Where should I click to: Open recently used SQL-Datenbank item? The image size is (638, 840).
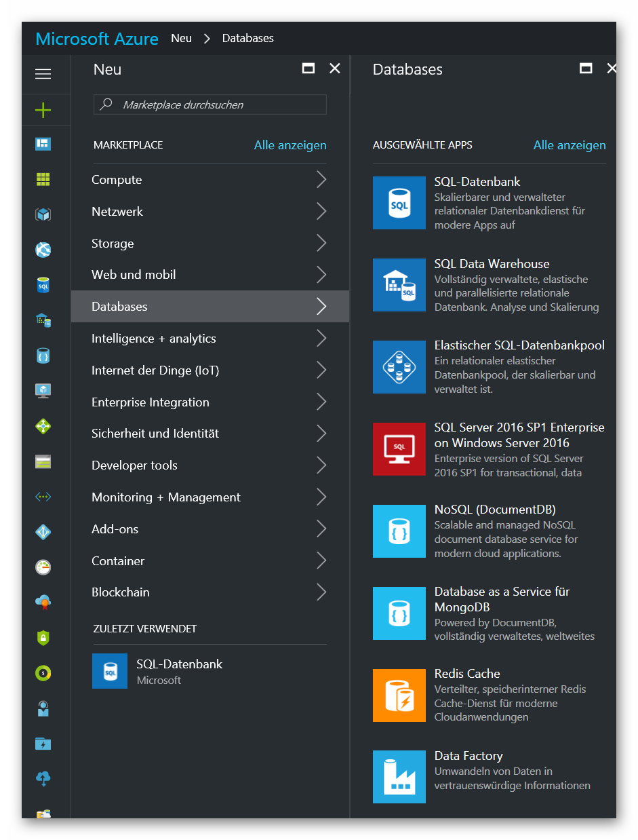point(179,671)
